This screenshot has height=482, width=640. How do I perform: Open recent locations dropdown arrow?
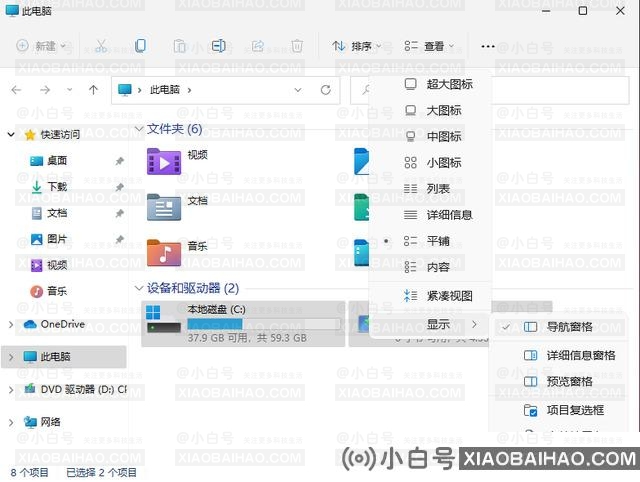69,90
